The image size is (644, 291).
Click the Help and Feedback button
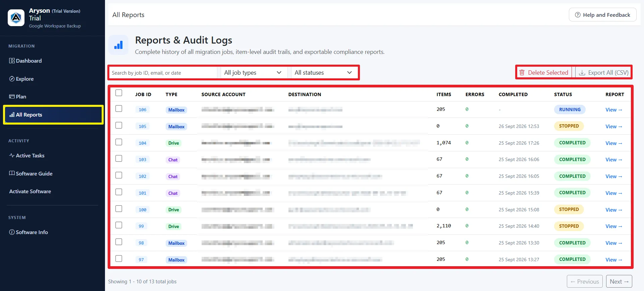(602, 15)
